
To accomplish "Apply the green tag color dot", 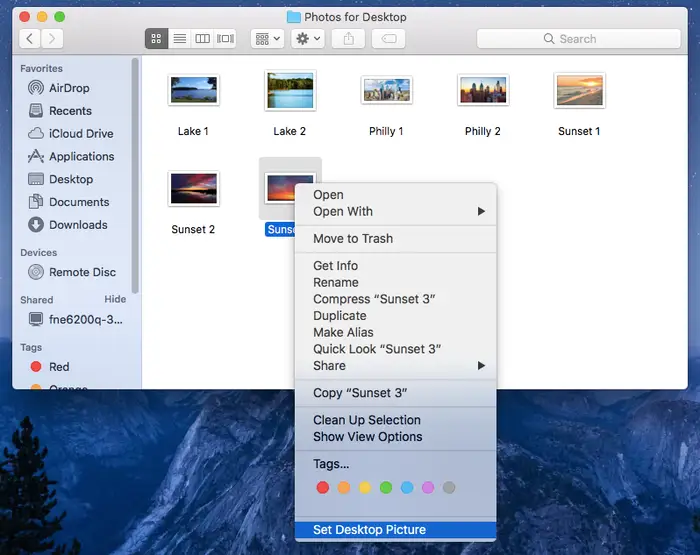I will [386, 488].
